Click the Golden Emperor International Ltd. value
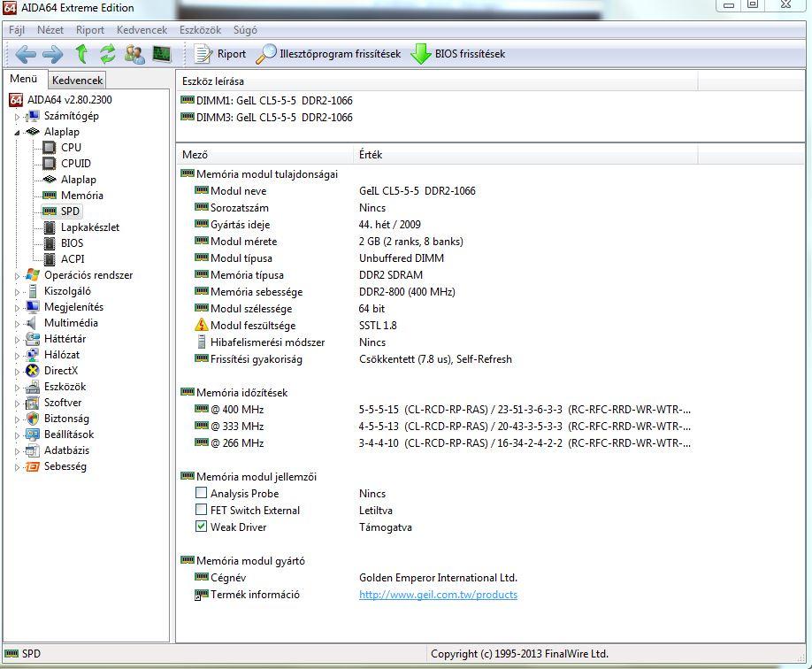The image size is (812, 669). [x=438, y=578]
